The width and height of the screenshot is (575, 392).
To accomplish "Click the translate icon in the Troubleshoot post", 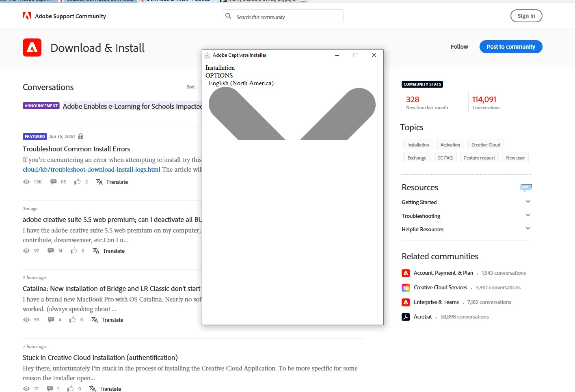I will [99, 182].
